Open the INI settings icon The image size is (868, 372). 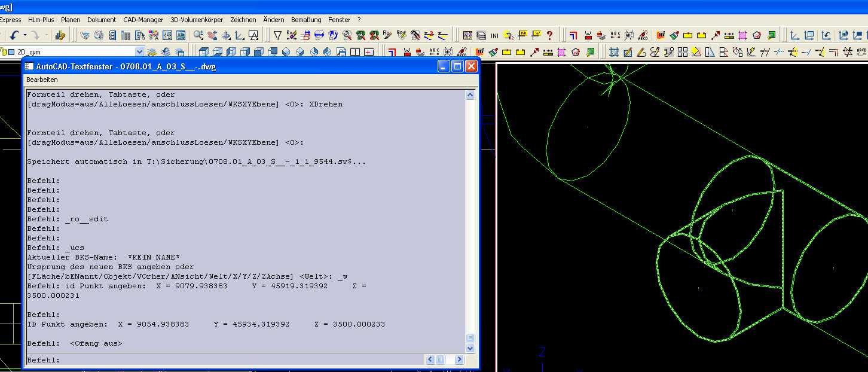pos(494,35)
